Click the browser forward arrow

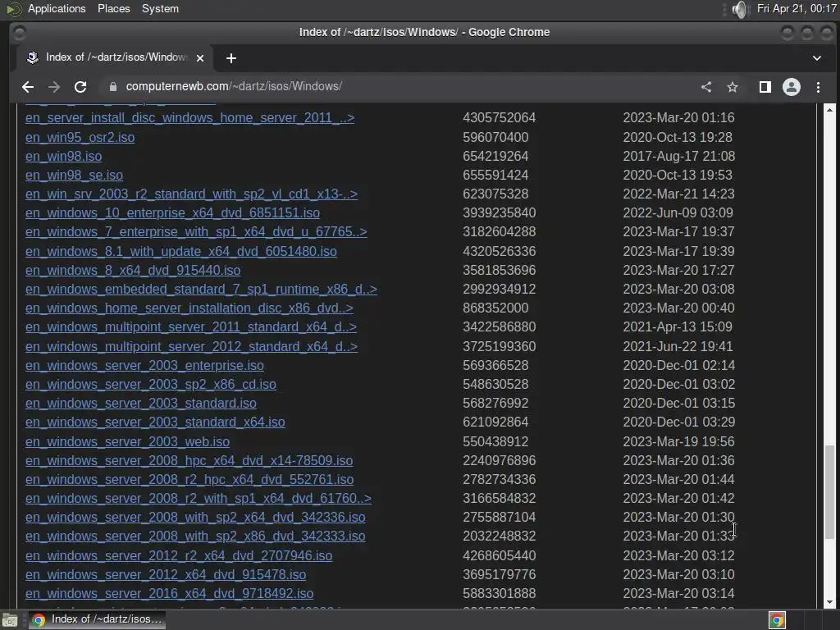54,87
